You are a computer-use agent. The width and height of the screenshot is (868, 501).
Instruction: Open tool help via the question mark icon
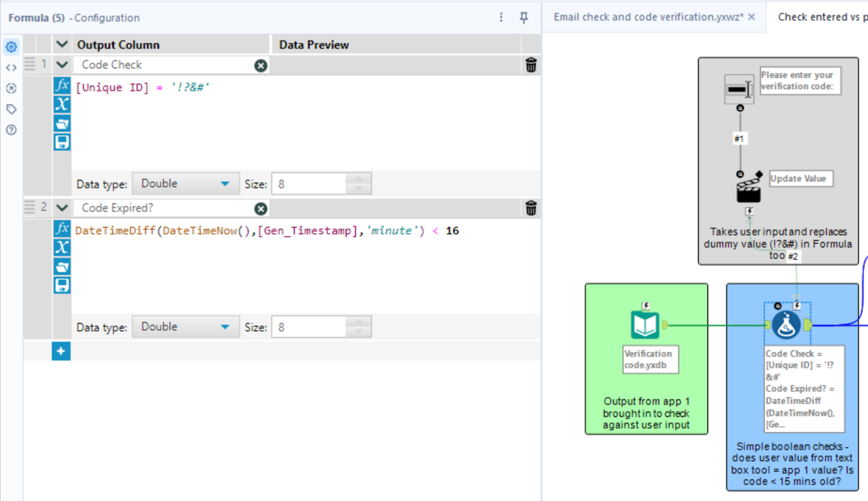11,130
